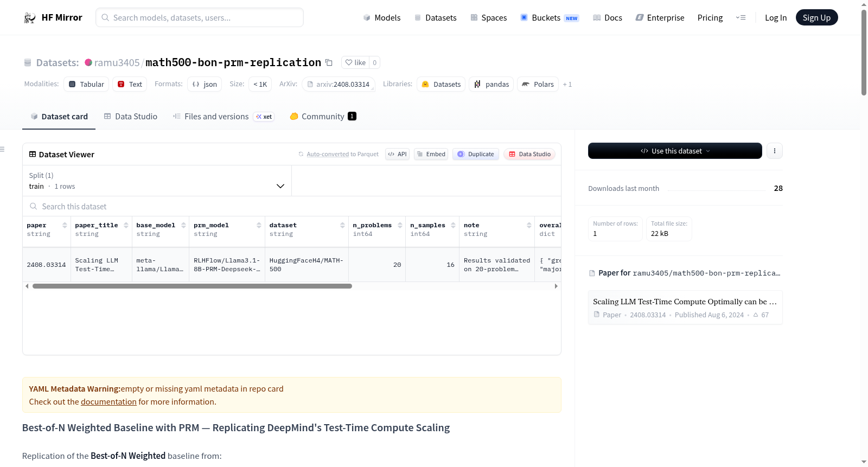Screen dimensions: 868x467
Task: Sort by the paper_title column
Action: (x=126, y=225)
